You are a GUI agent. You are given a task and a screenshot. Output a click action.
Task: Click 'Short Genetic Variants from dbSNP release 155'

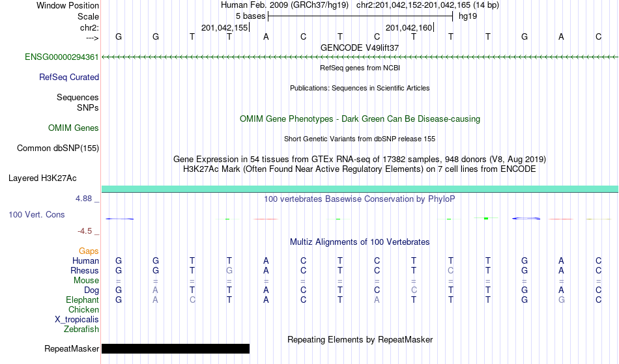[360, 139]
